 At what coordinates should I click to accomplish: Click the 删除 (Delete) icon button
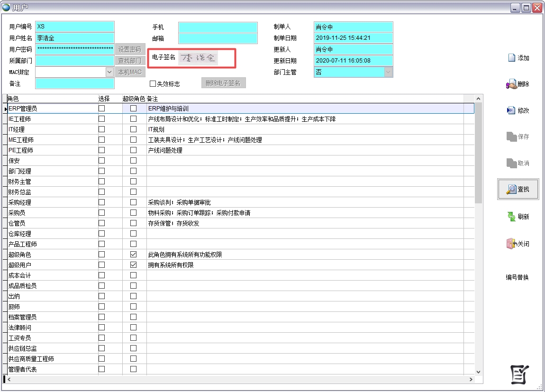pyautogui.click(x=511, y=84)
